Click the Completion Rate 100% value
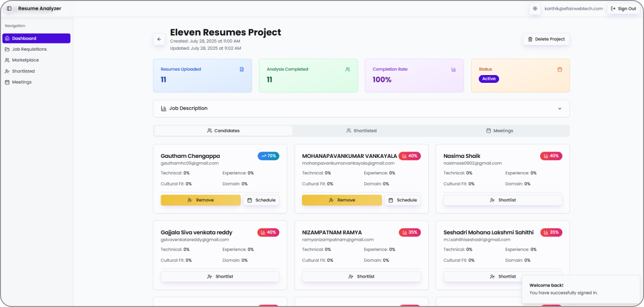The width and height of the screenshot is (644, 307). (382, 79)
